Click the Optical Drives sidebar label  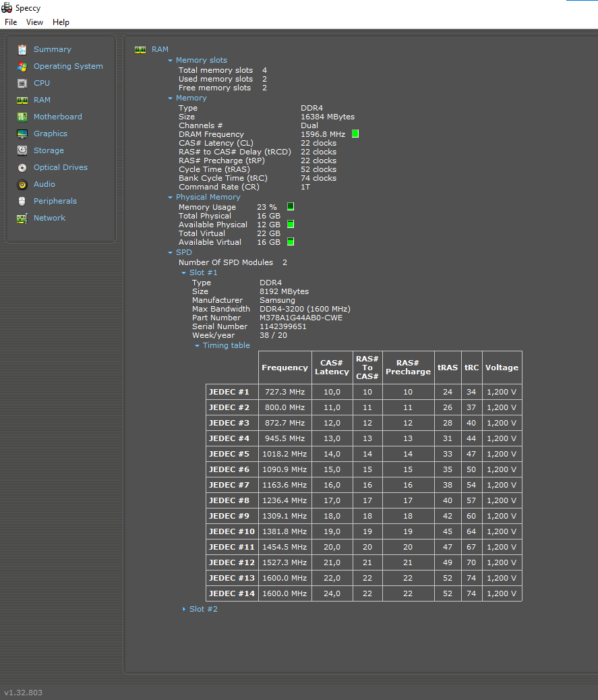tap(60, 167)
